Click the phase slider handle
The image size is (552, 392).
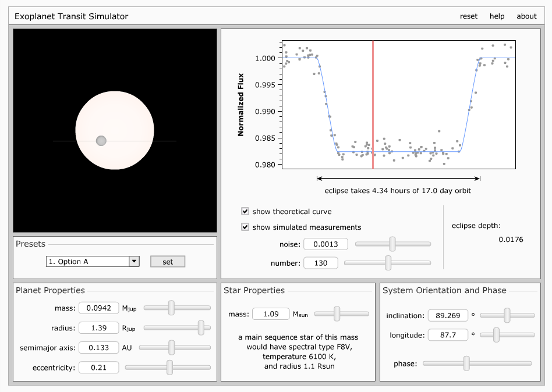pos(466,364)
